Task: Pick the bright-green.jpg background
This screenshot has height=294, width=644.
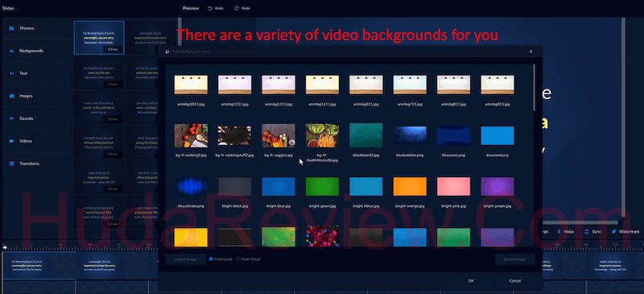Action: click(x=323, y=187)
